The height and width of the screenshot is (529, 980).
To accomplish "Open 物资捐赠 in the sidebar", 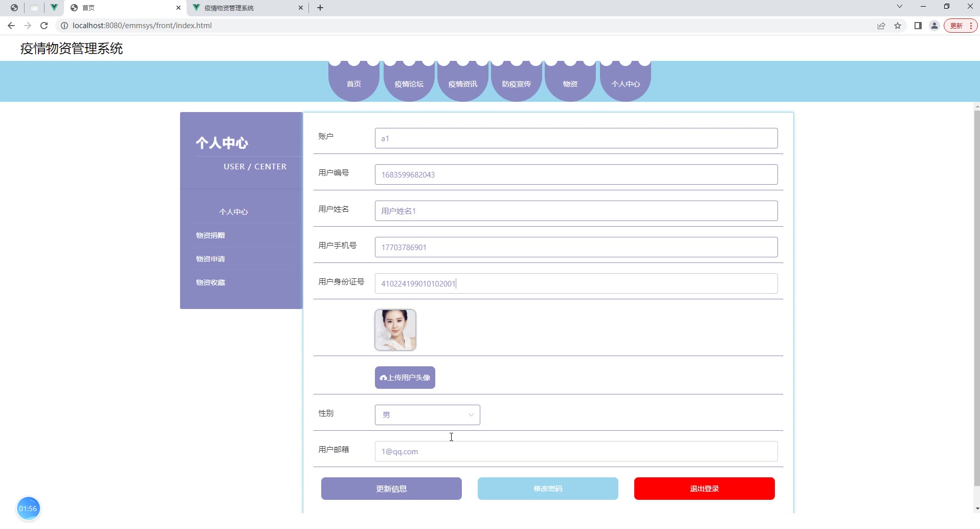I will [x=211, y=235].
